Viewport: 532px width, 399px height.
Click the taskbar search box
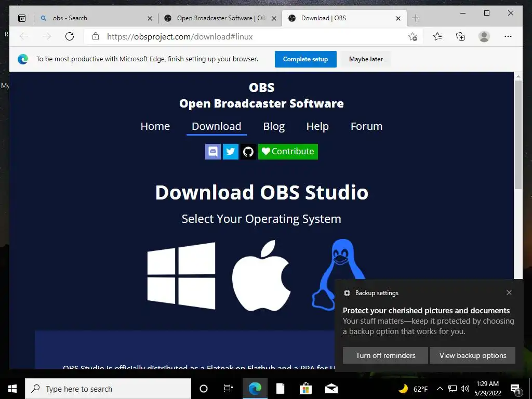[108, 389]
